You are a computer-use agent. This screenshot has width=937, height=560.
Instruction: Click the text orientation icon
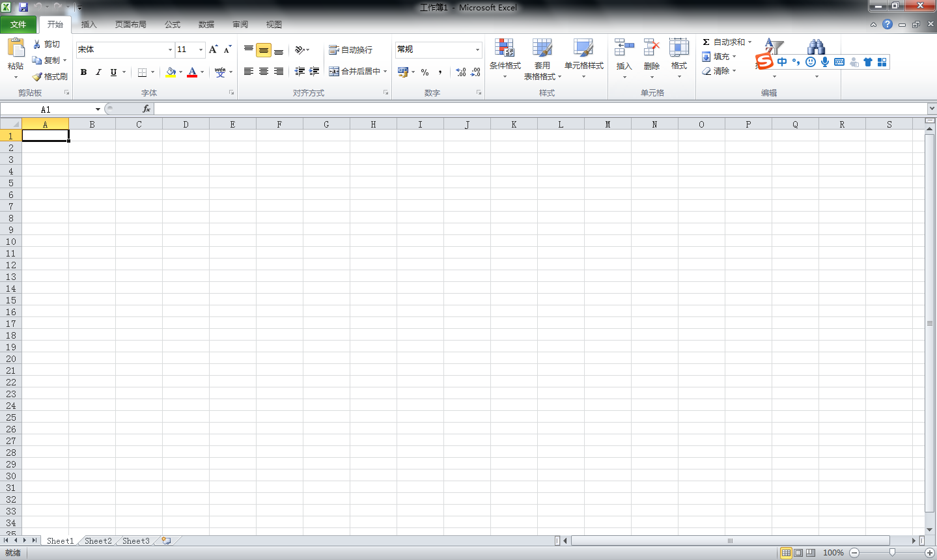300,49
